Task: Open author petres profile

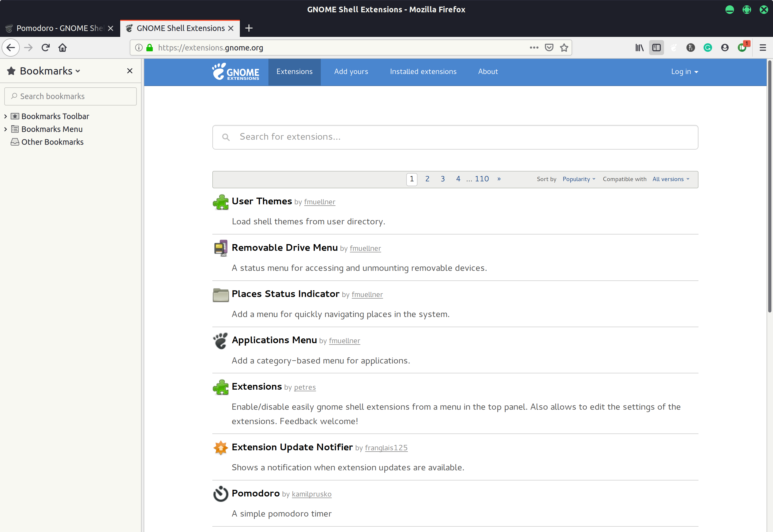Action: click(x=305, y=387)
